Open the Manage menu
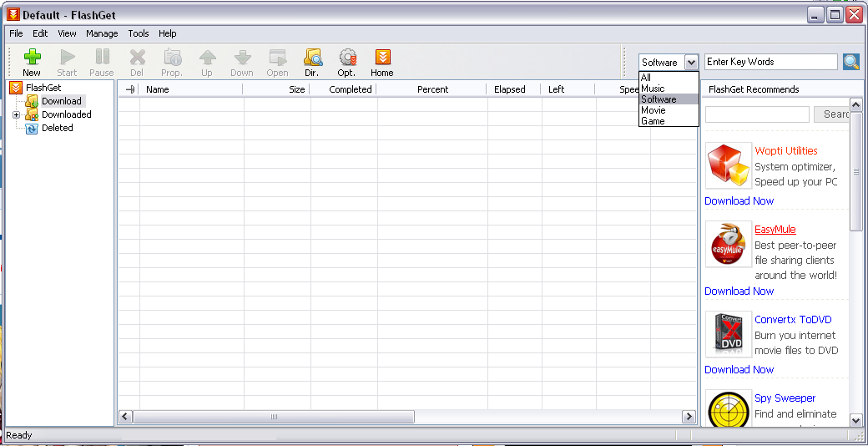The image size is (868, 446). [x=102, y=33]
